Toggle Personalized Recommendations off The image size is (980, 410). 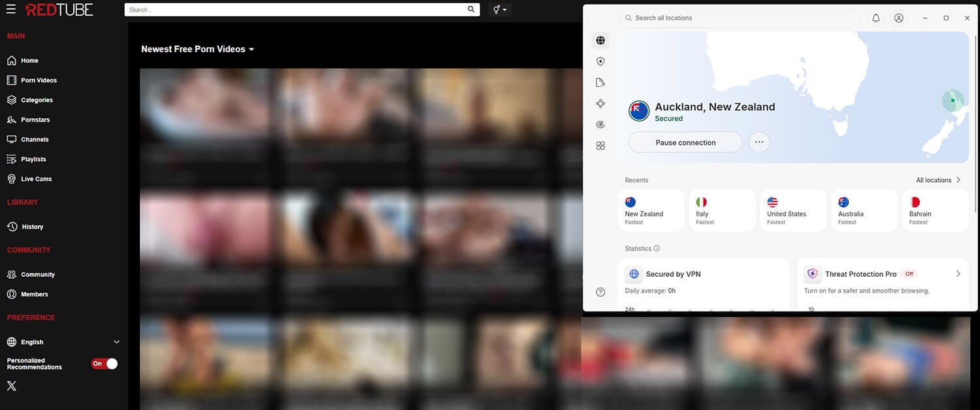coord(105,364)
